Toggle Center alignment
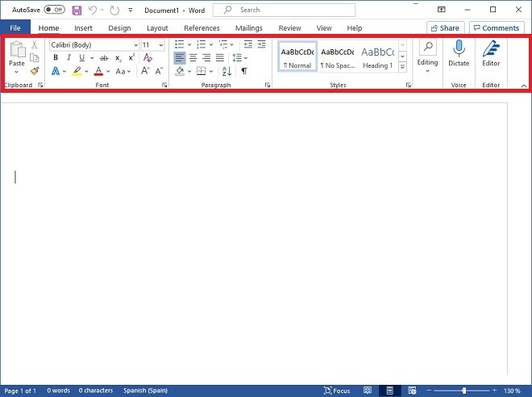The height and width of the screenshot is (397, 532). point(193,58)
